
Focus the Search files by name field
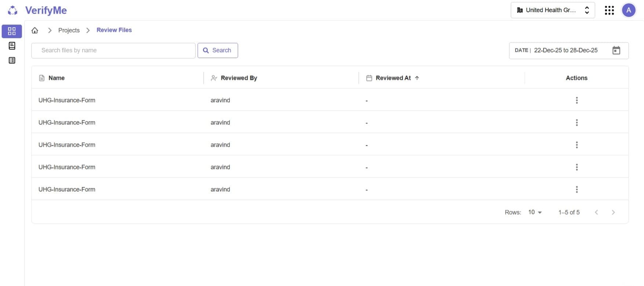[x=113, y=51]
